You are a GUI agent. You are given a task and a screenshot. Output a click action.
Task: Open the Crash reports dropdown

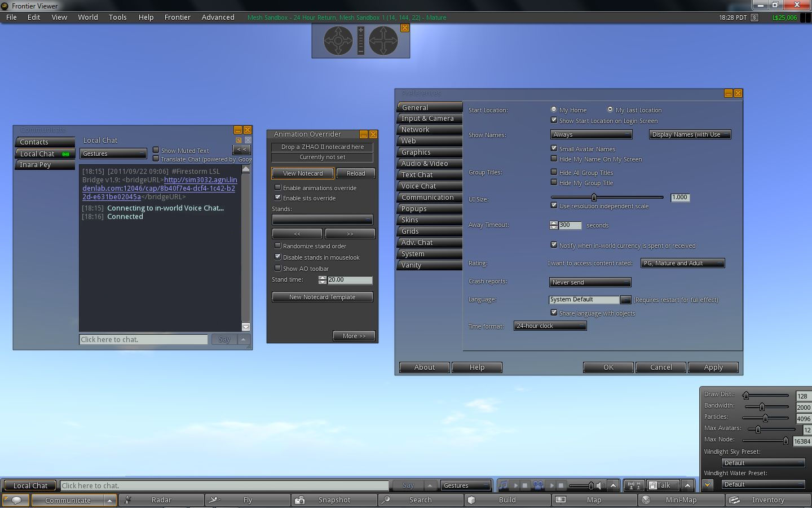point(590,282)
